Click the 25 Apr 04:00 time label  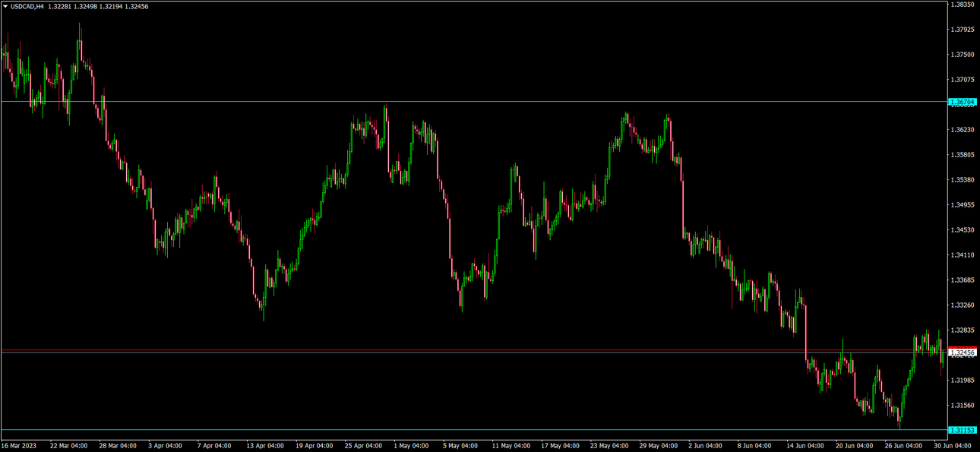coord(363,446)
